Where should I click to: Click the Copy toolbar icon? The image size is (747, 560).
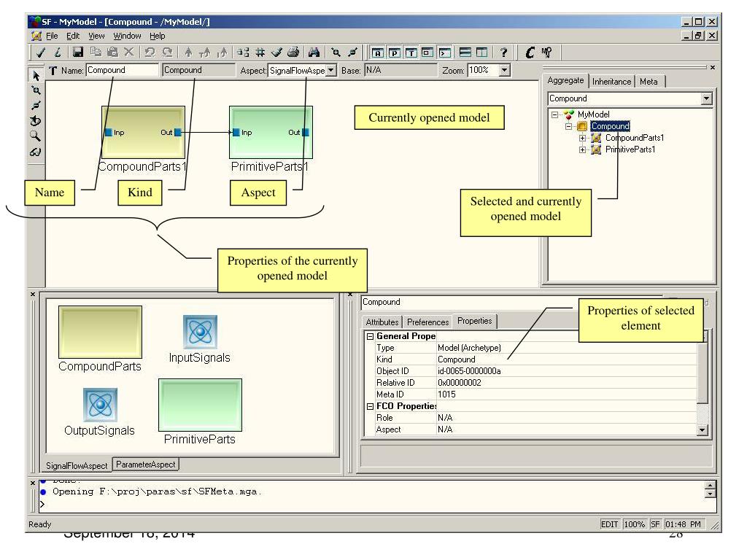point(96,52)
